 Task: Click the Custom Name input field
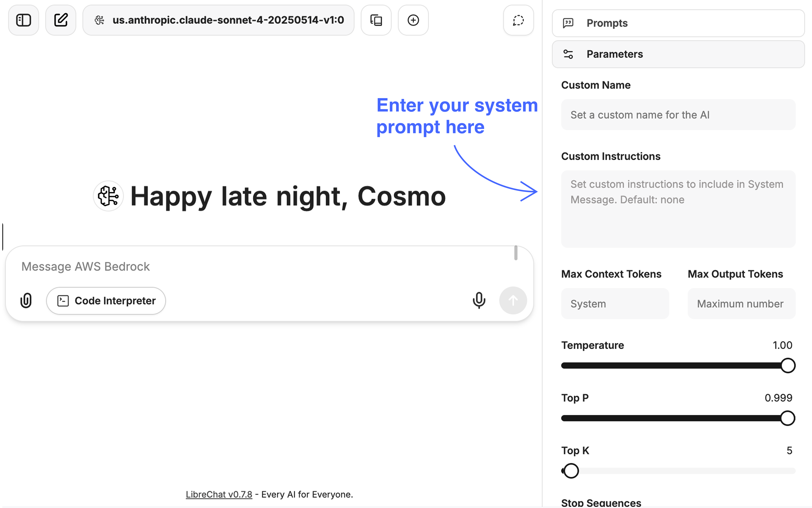pos(678,115)
